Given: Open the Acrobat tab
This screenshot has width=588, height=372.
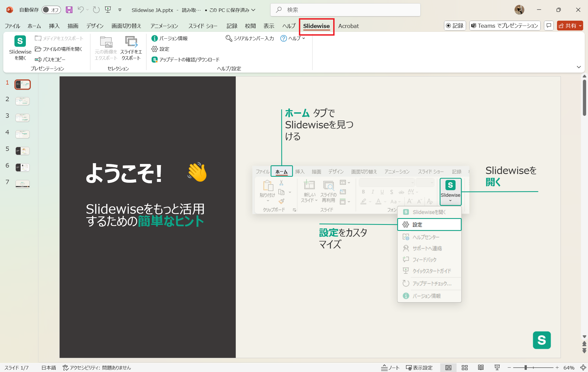Looking at the screenshot, I should (x=348, y=26).
